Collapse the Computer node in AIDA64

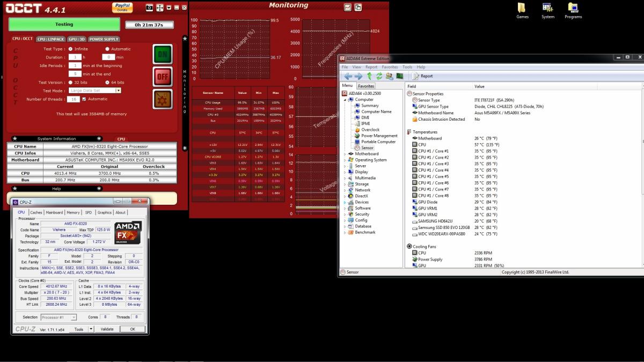pyautogui.click(x=345, y=99)
